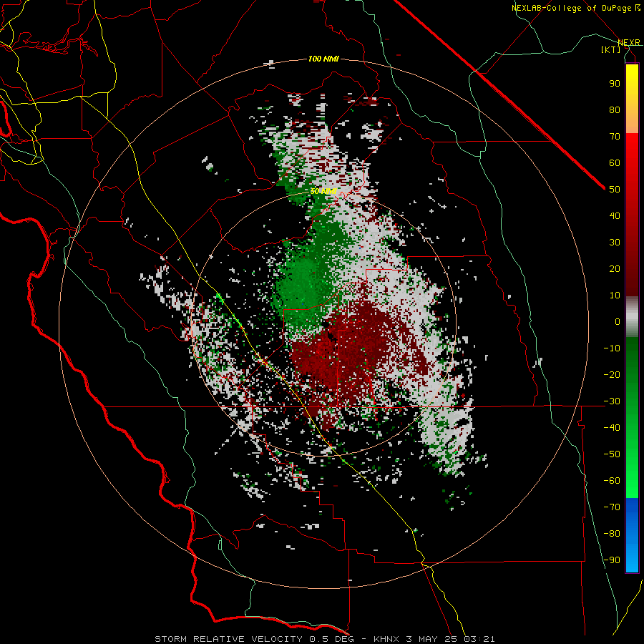
Task: Click the 10 knot scale label
Action: pos(615,296)
